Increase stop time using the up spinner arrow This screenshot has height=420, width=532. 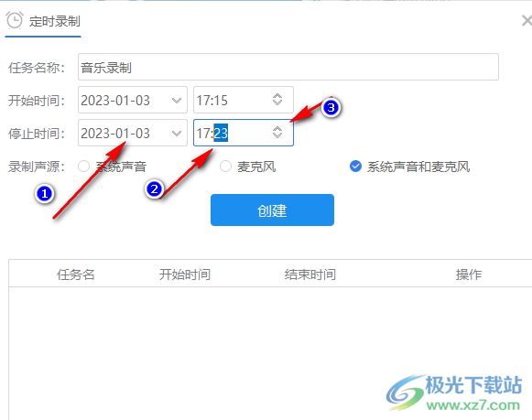277,129
